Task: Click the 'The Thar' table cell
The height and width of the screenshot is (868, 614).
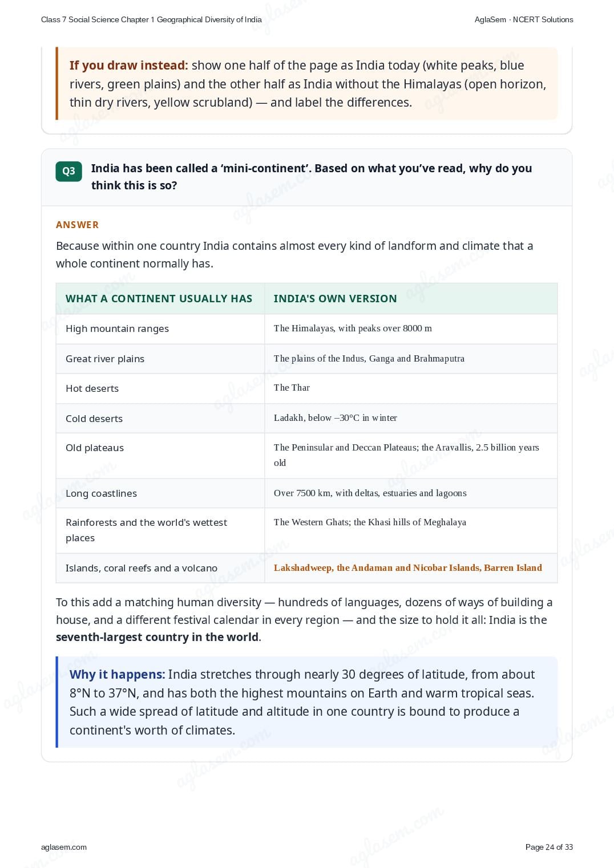Action: 411,388
